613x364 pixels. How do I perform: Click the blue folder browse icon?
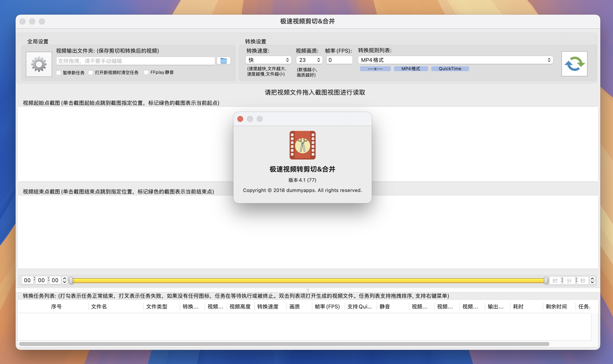[223, 61]
